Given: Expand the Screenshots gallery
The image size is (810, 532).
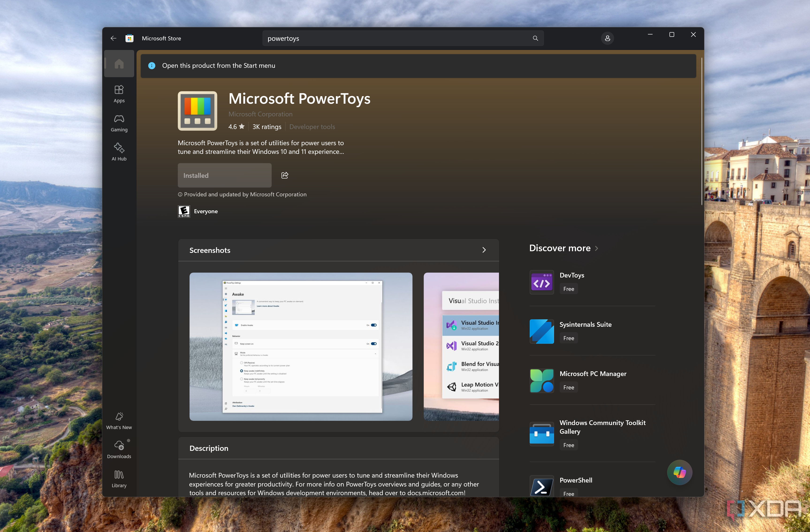Looking at the screenshot, I should click(484, 250).
